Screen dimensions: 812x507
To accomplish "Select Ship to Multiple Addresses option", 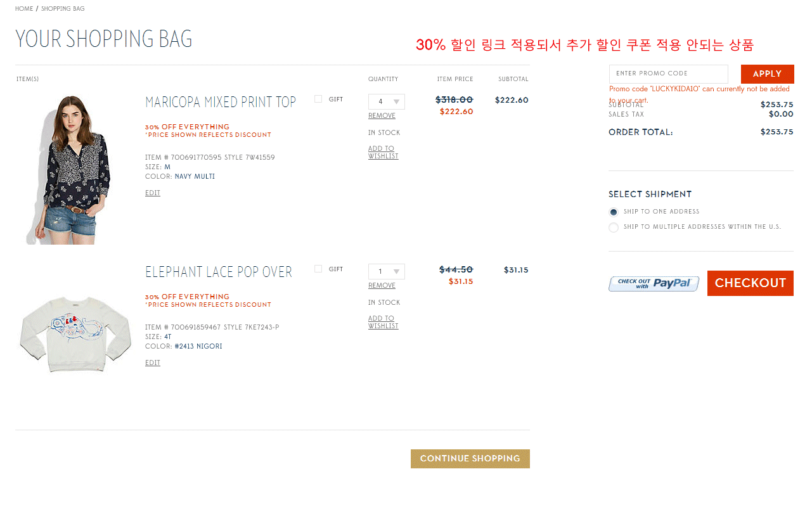I will point(614,228).
